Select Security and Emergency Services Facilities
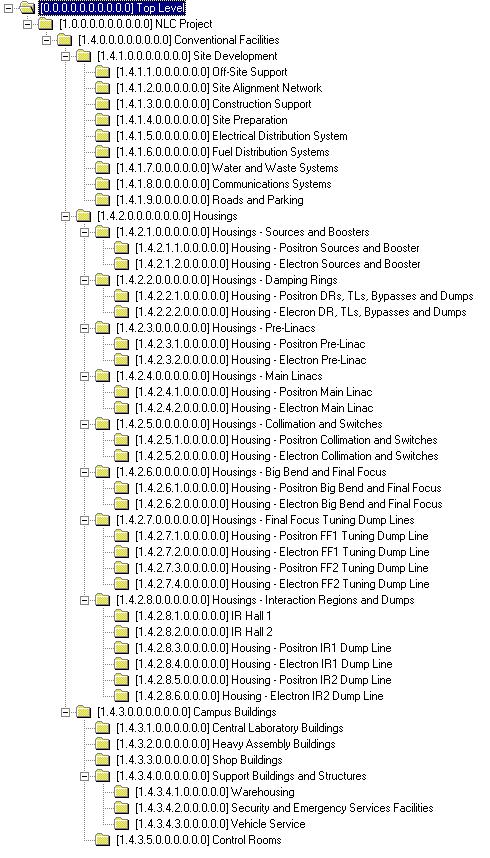 [x=284, y=808]
